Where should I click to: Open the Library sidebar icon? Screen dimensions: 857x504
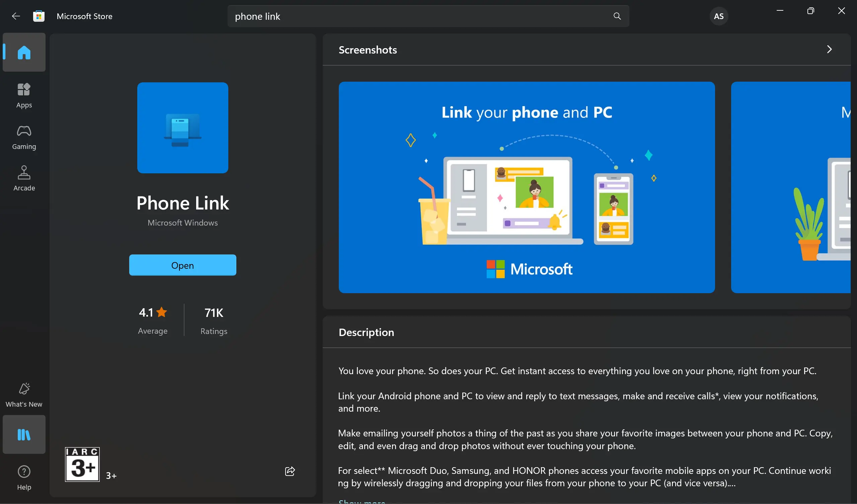[x=24, y=434]
